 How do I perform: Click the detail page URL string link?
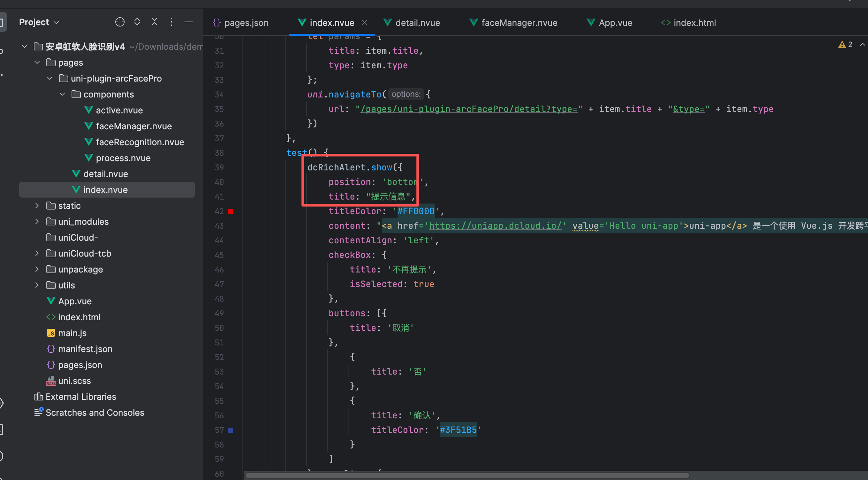pos(468,109)
